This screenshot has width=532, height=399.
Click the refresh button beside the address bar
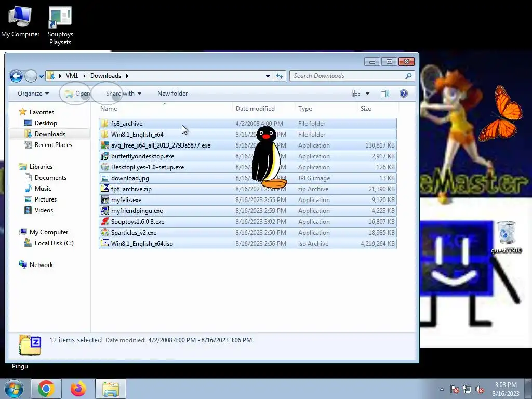(280, 76)
